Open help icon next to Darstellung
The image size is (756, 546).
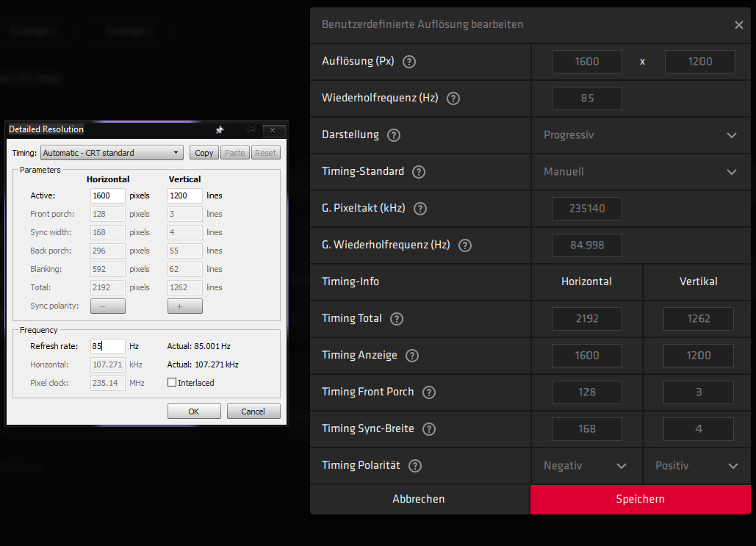coord(394,135)
